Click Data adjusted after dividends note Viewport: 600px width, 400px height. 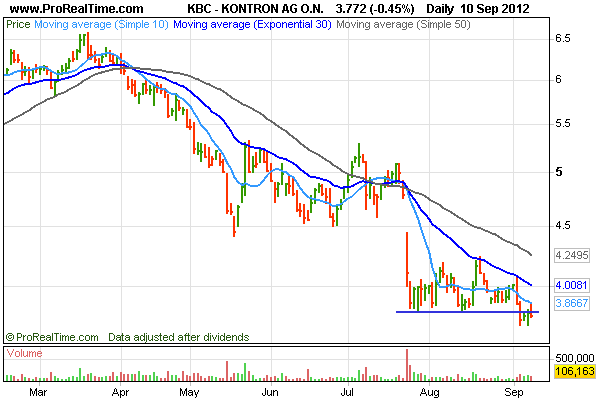tap(179, 337)
